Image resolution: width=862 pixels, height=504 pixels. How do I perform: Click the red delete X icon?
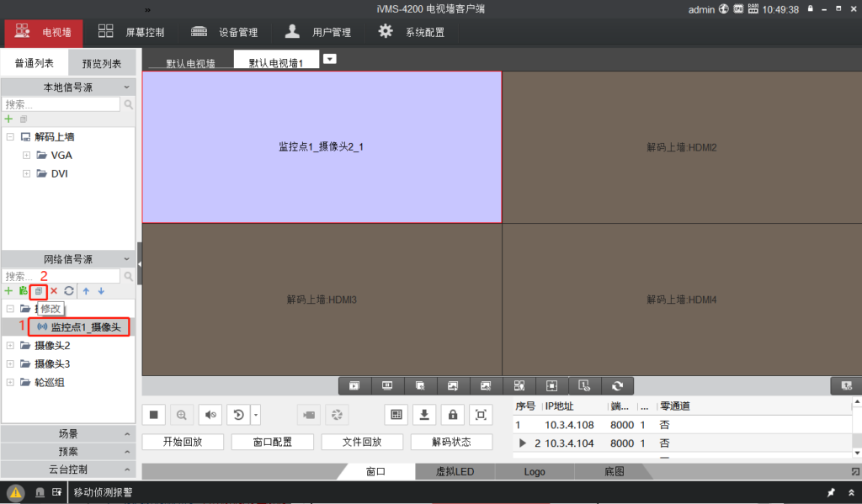[x=54, y=291]
